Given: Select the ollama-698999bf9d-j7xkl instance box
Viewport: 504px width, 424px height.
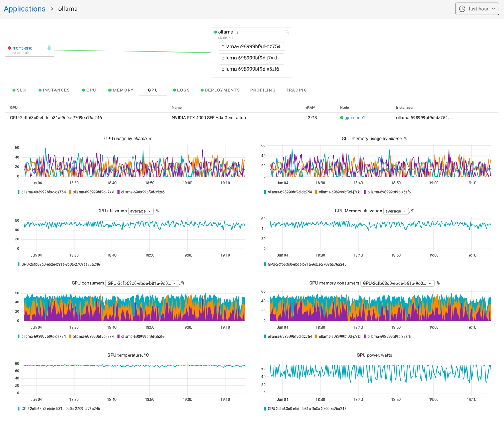Looking at the screenshot, I should pyautogui.click(x=251, y=58).
